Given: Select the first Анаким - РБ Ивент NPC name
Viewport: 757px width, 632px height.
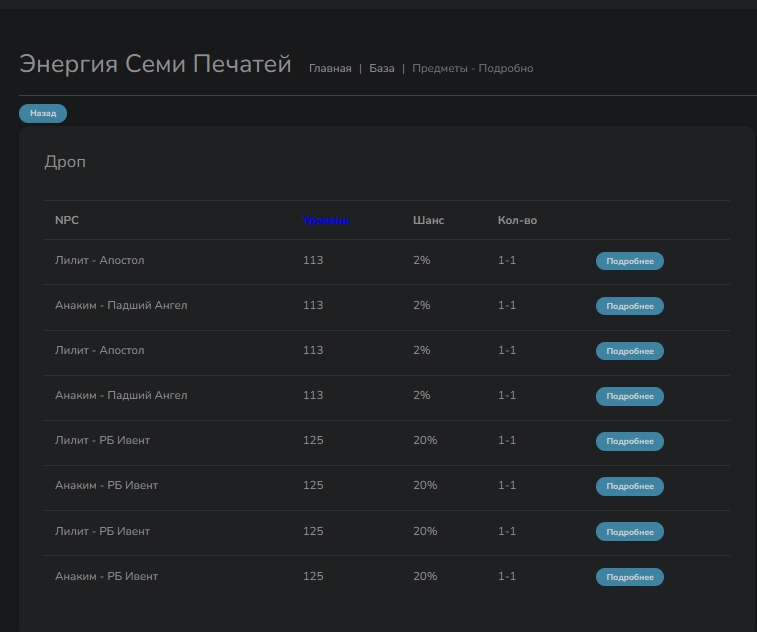Looking at the screenshot, I should coord(106,485).
